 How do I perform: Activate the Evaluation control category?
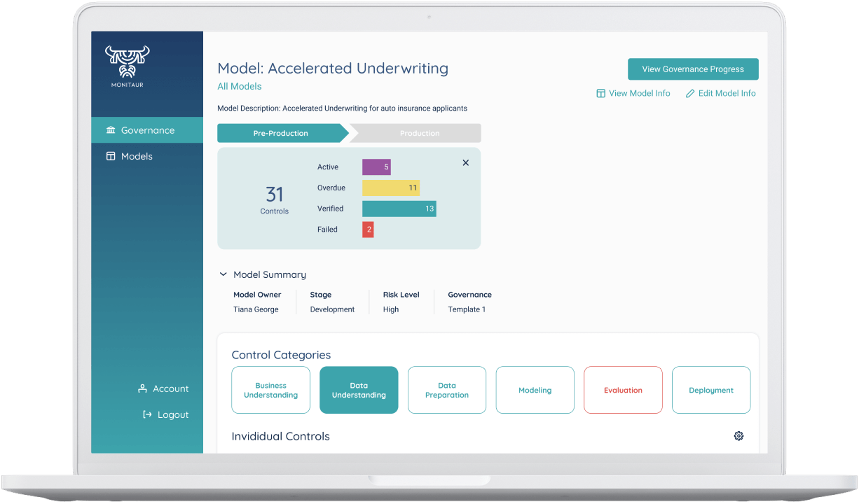point(623,390)
